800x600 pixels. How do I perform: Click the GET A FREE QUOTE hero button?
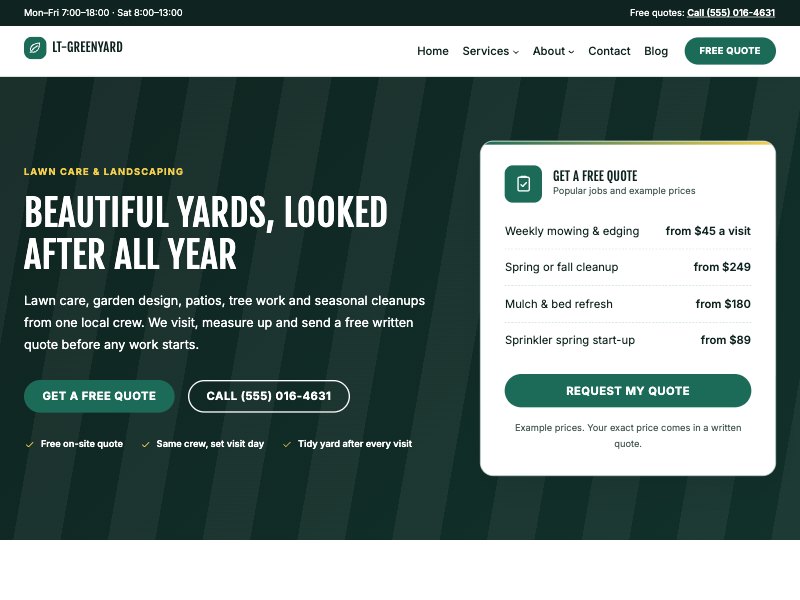click(x=99, y=396)
